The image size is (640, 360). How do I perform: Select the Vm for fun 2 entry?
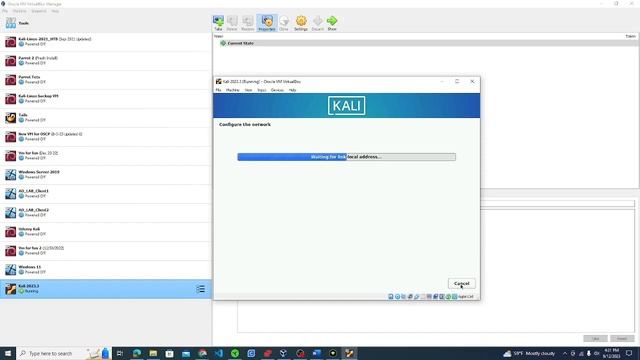pos(106,251)
